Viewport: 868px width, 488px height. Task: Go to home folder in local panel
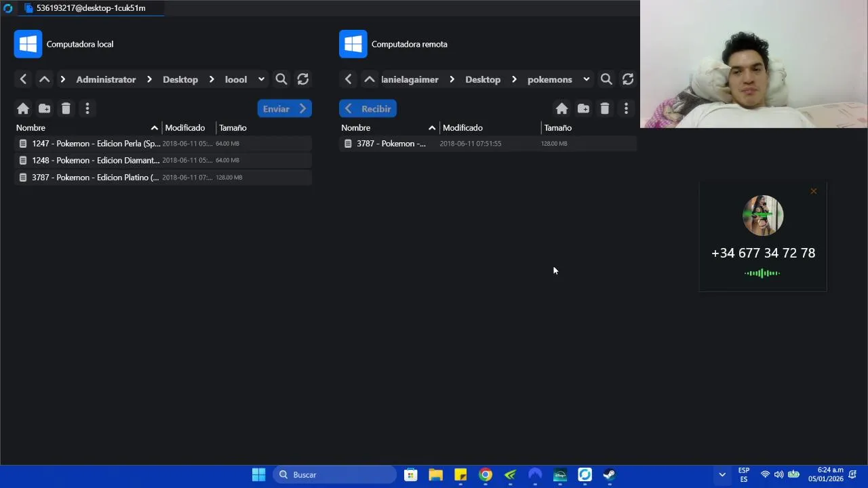(x=23, y=108)
